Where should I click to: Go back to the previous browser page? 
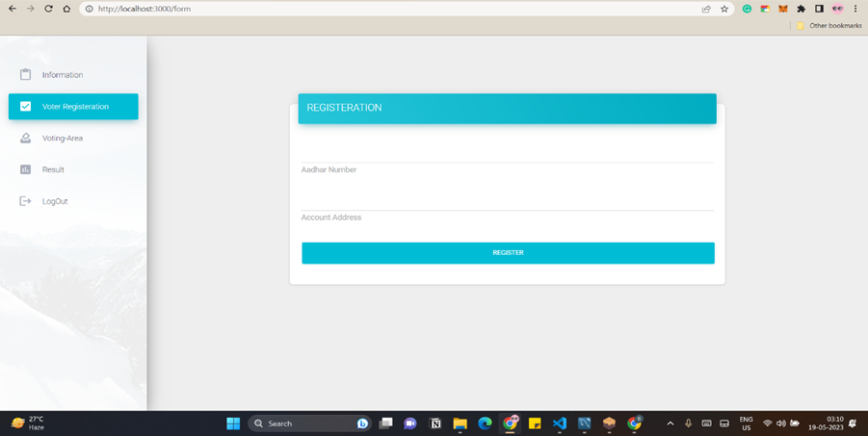(13, 9)
